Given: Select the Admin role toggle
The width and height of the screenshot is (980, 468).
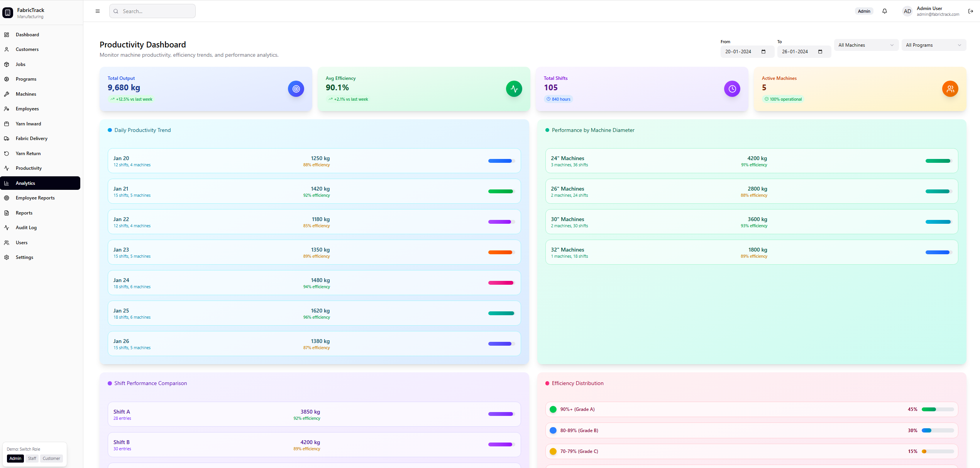Looking at the screenshot, I should [15, 458].
